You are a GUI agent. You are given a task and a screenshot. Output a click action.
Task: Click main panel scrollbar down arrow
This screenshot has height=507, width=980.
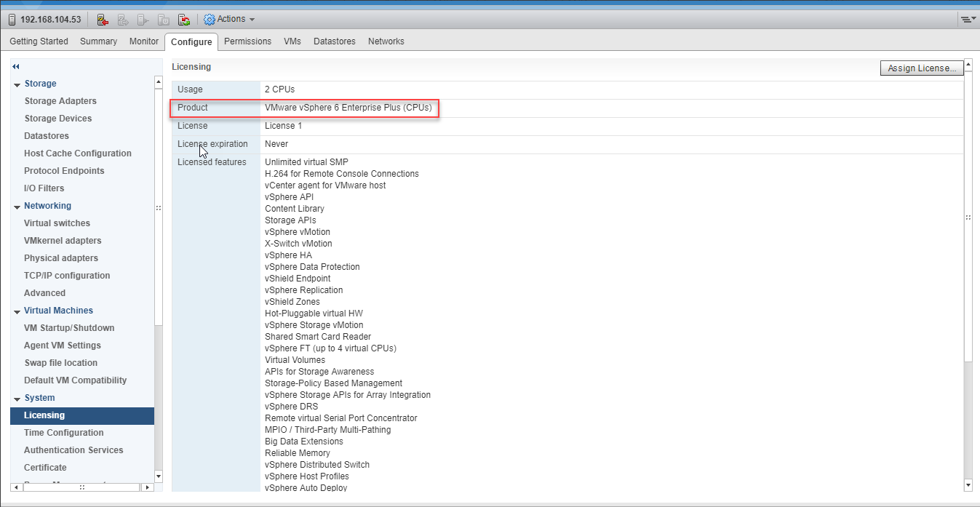point(968,484)
